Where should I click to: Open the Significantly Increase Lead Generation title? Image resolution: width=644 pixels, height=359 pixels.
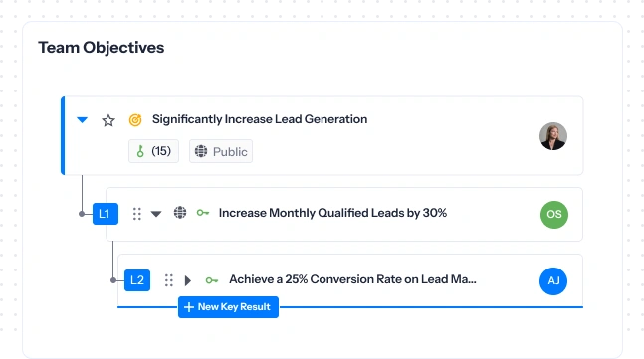260,119
